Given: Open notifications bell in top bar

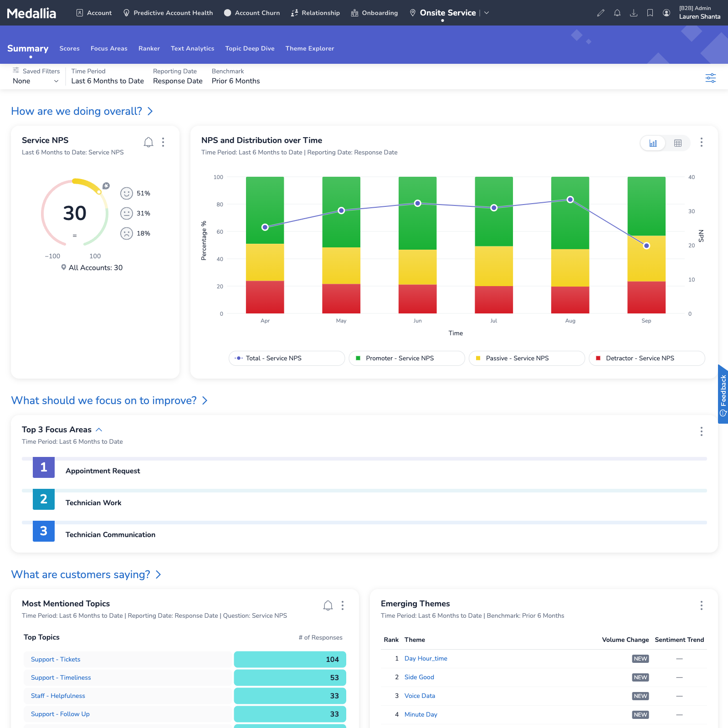Looking at the screenshot, I should pyautogui.click(x=617, y=13).
